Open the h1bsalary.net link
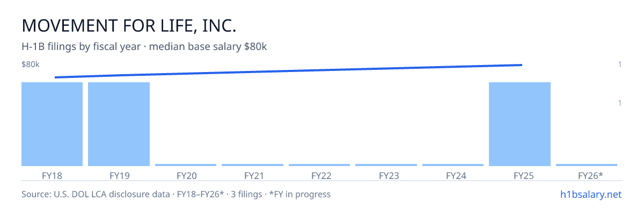The height and width of the screenshot is (215, 644). coord(590,194)
